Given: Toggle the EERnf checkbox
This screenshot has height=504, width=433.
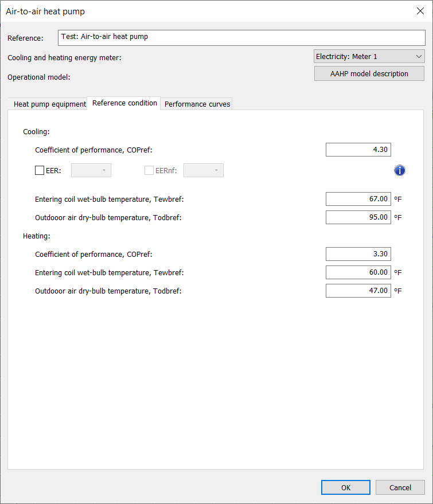Looking at the screenshot, I should click(x=149, y=170).
